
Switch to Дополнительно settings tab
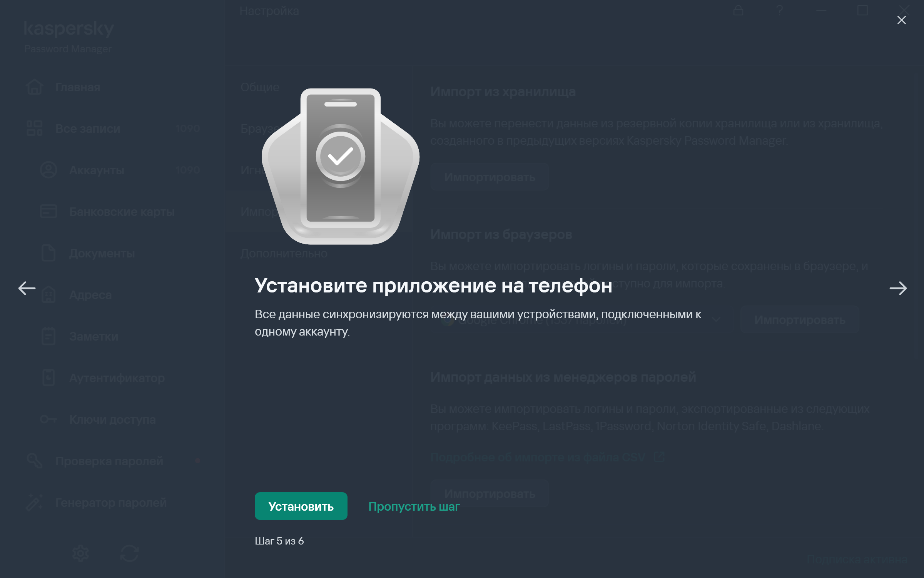coord(284,254)
